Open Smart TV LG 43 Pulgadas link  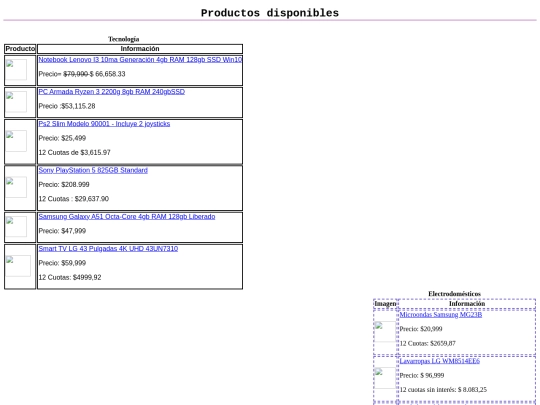108,249
